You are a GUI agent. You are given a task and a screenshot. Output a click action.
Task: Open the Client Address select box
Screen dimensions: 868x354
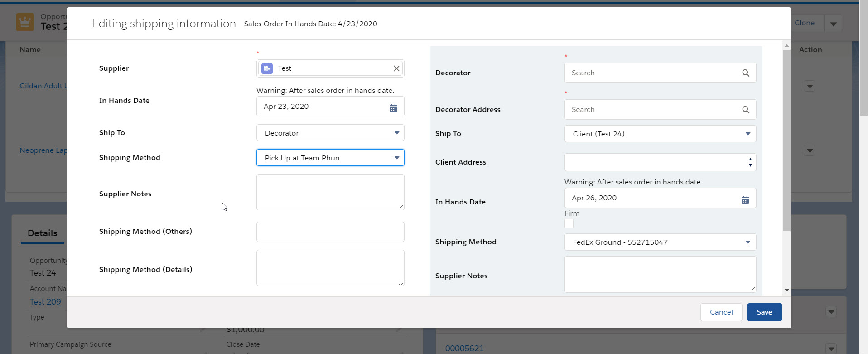click(x=660, y=162)
